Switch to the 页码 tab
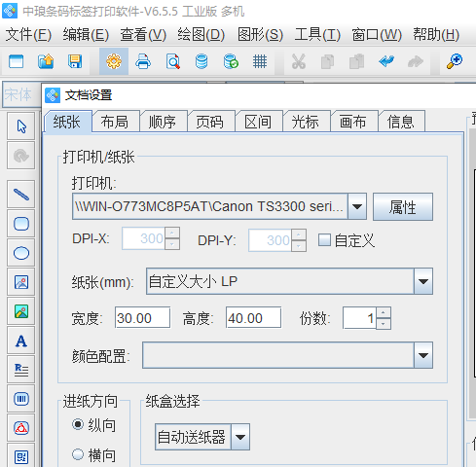The width and height of the screenshot is (476, 467). click(x=210, y=122)
